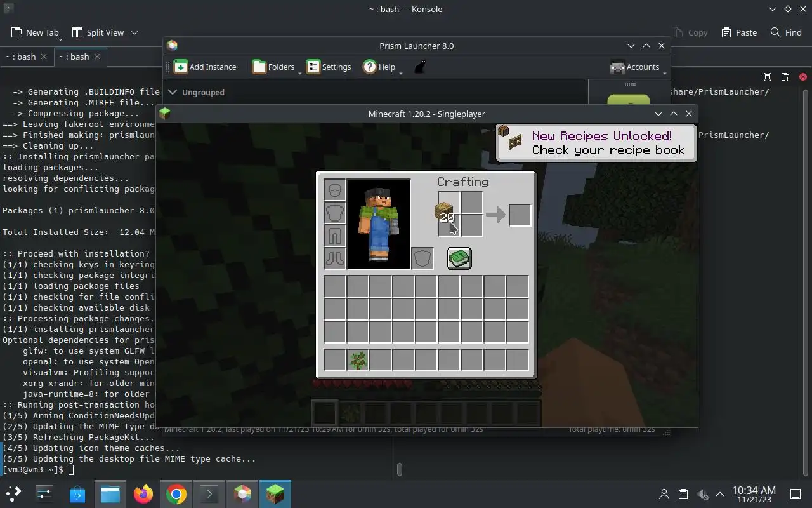
Task: Open Discover store in taskbar
Action: (x=77, y=493)
